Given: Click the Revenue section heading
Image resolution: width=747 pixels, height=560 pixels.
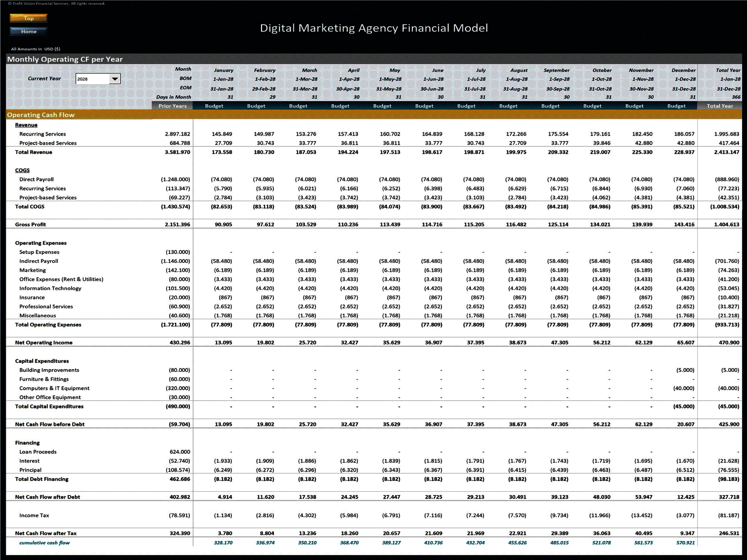Looking at the screenshot, I should pyautogui.click(x=26, y=125).
